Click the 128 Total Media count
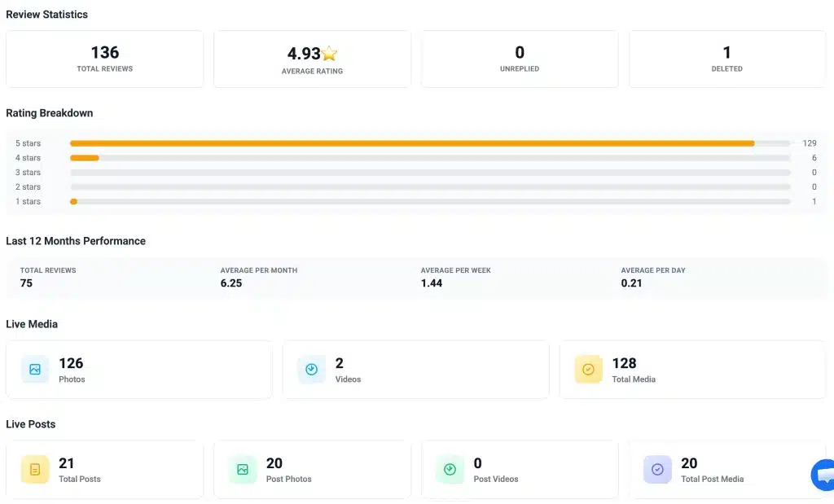The image size is (834, 504). click(x=624, y=363)
